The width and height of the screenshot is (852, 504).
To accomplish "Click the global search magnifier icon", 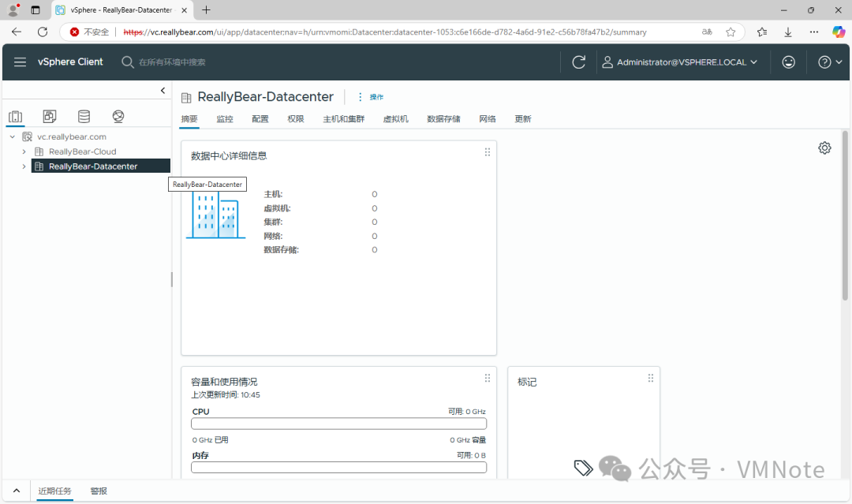I will click(x=127, y=62).
